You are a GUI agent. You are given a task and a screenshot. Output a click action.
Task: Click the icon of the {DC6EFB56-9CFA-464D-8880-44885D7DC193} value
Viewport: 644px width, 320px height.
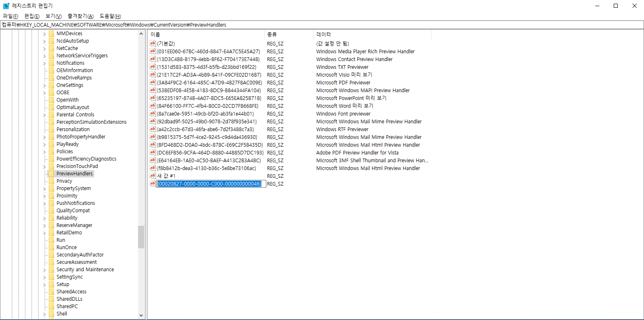(153, 152)
